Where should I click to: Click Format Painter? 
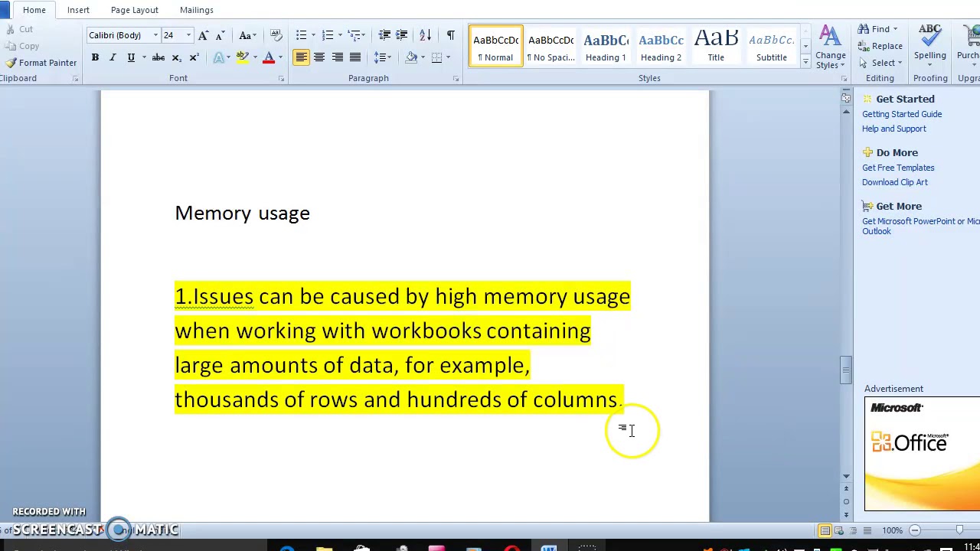[41, 63]
